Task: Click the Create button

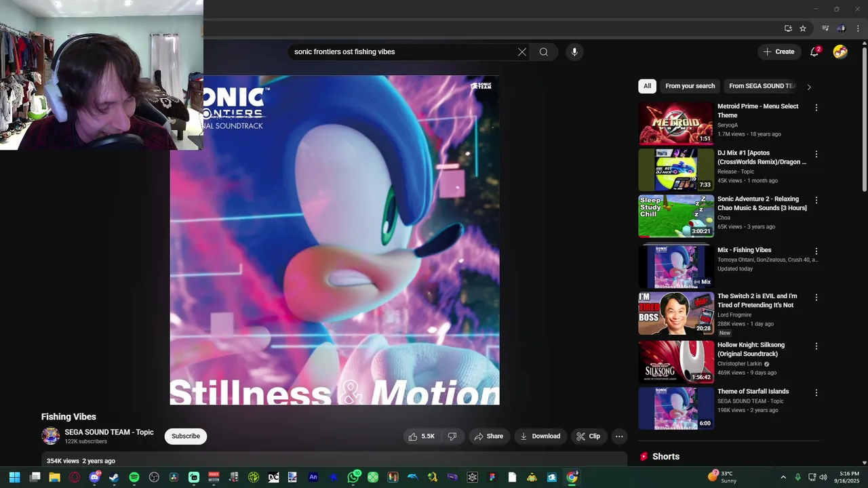Action: pos(778,52)
